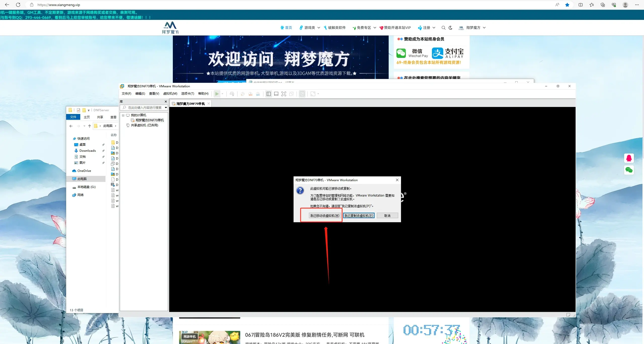Click the back arrow in File Explorer
This screenshot has width=644, height=344.
[x=71, y=126]
